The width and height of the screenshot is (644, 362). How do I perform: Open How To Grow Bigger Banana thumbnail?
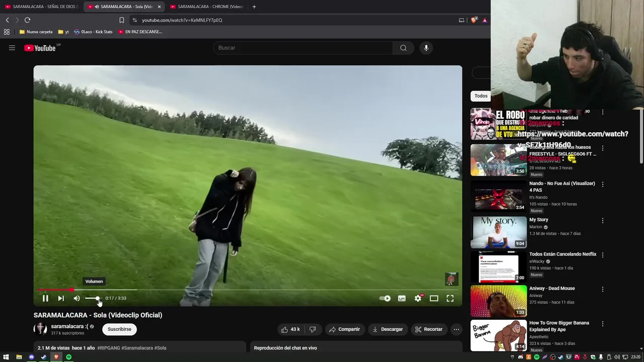499,335
